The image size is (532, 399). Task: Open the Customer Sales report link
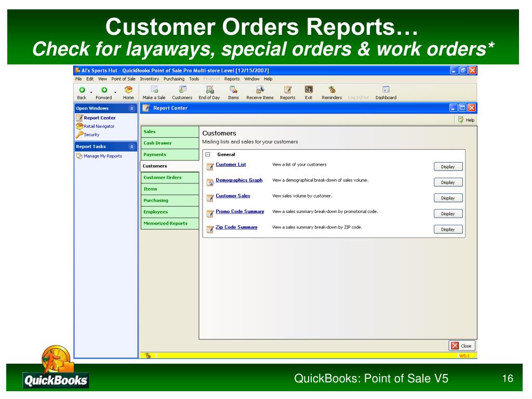pos(233,196)
